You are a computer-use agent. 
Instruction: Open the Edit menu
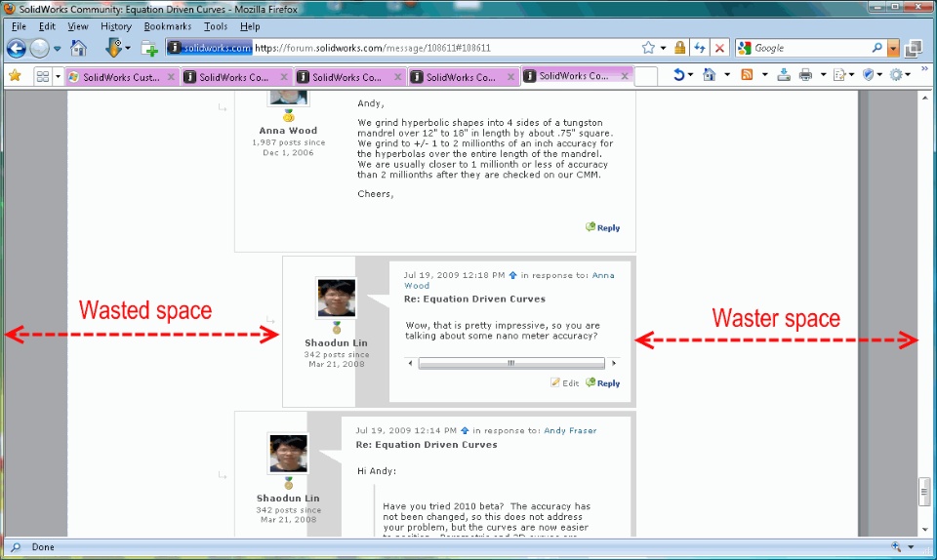(47, 26)
